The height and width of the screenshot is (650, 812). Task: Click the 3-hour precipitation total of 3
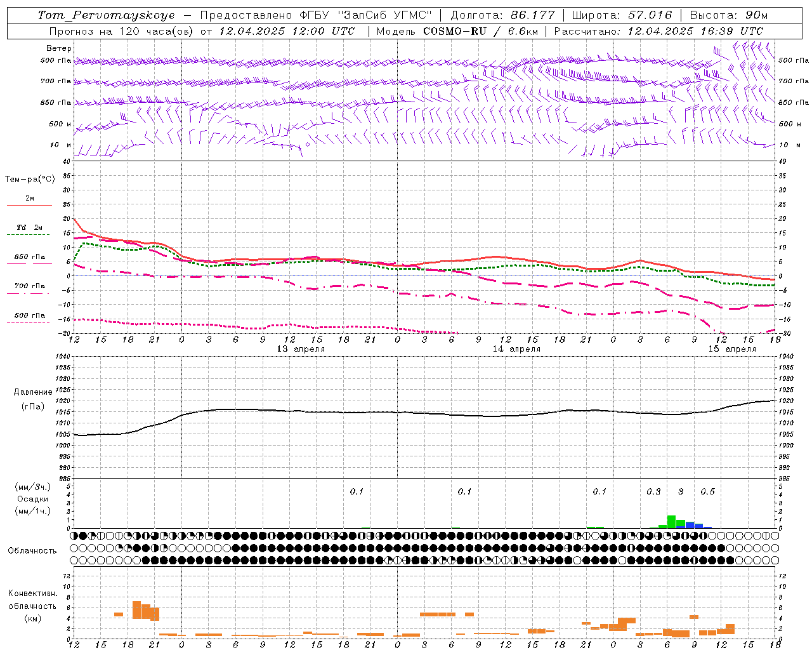click(x=681, y=492)
